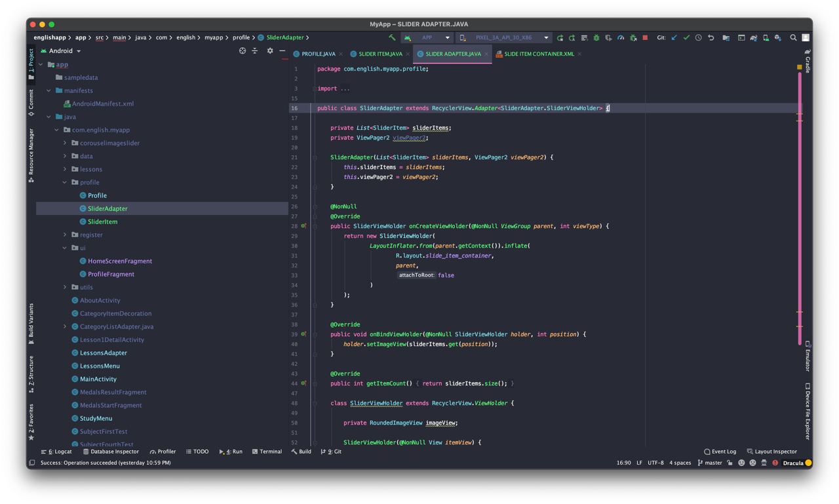Switch to SLIDE ITEM CONTAINER.XML tab
Viewport: 839px width, 504px height.
coord(539,54)
